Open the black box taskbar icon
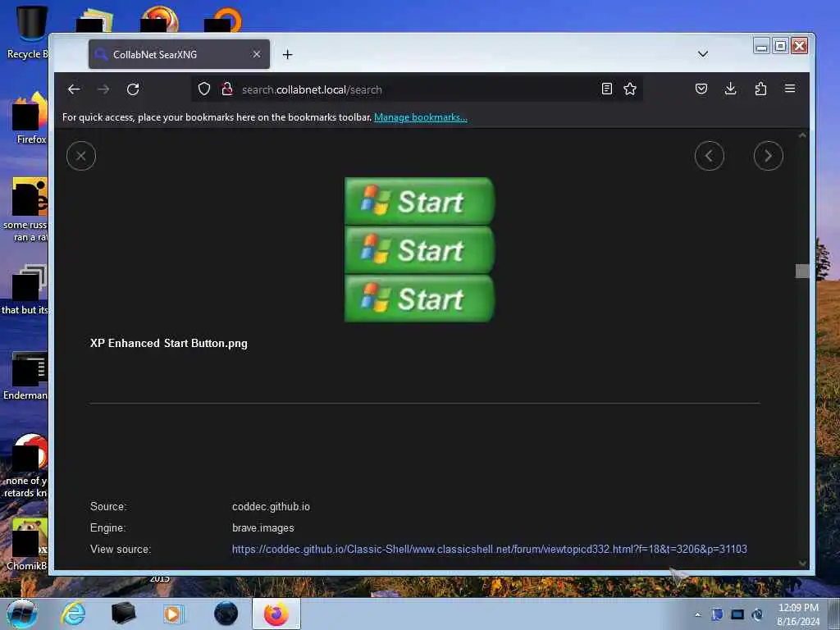840x630 pixels. pos(123,614)
